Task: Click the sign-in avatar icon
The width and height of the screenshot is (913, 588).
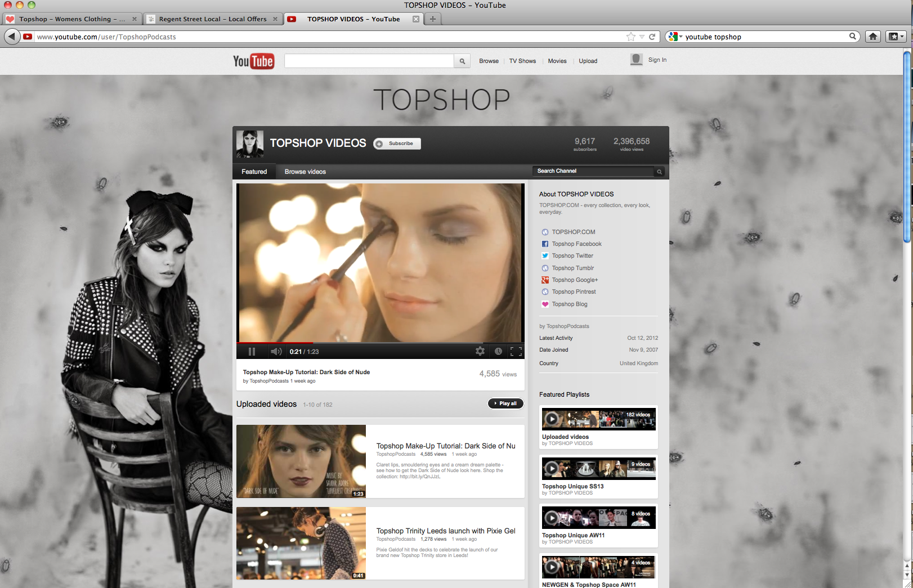Action: click(x=637, y=60)
